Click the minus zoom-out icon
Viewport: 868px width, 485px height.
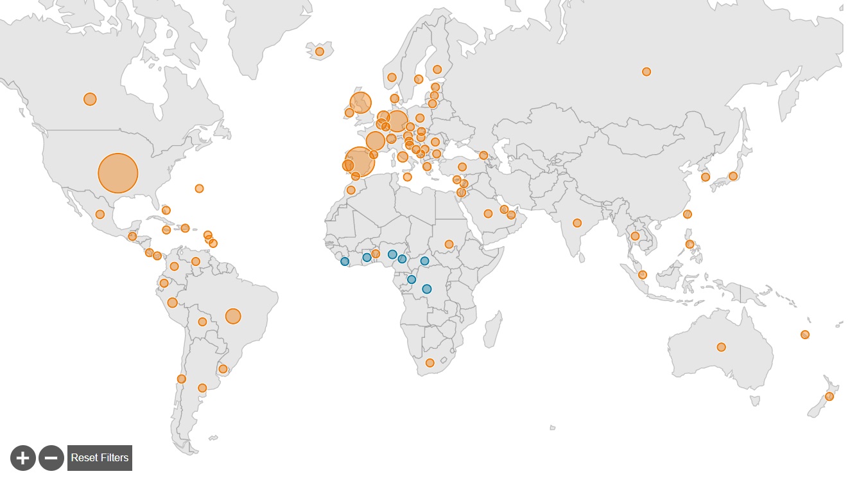(x=51, y=458)
